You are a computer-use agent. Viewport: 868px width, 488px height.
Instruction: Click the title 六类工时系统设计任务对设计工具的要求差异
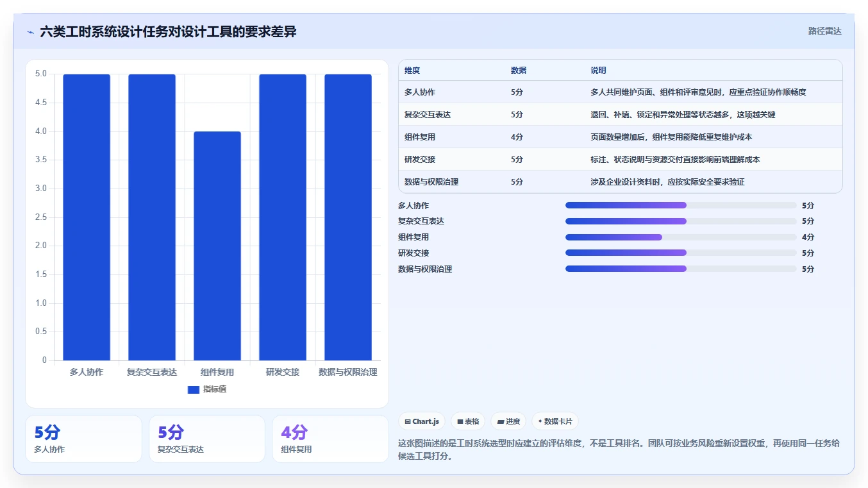coord(168,31)
